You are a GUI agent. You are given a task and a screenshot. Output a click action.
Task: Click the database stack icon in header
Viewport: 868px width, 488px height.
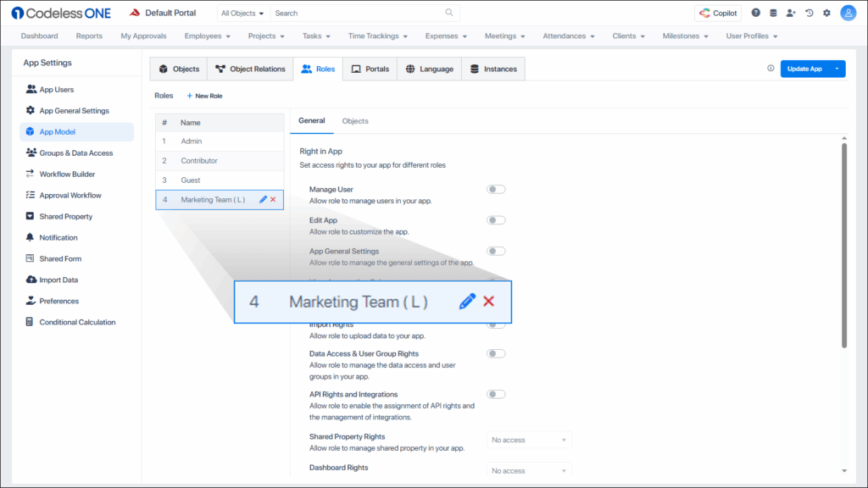(x=773, y=13)
